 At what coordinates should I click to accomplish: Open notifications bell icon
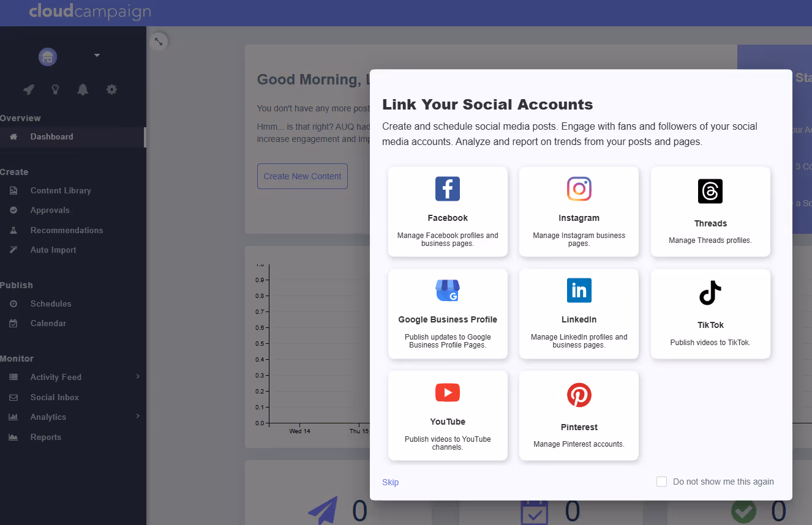[x=83, y=89]
